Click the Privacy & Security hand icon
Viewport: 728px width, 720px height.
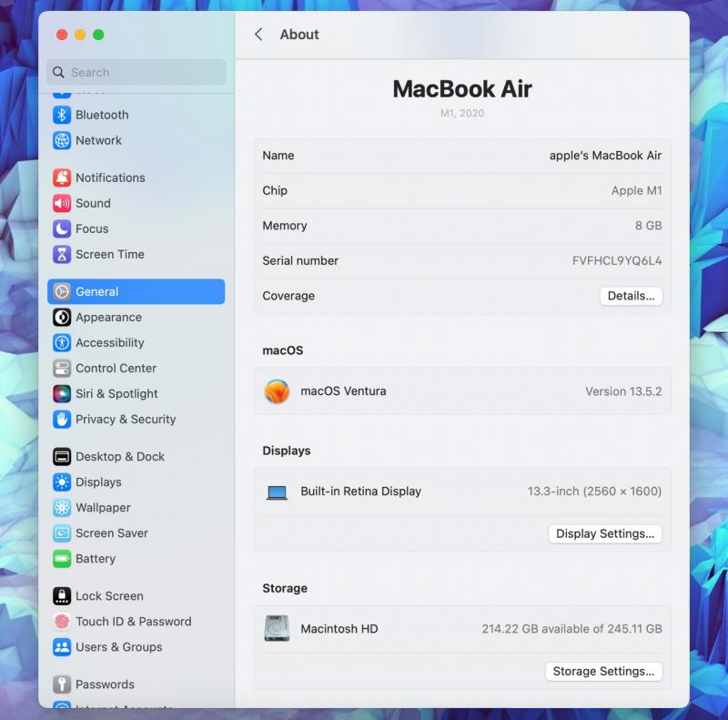[62, 420]
